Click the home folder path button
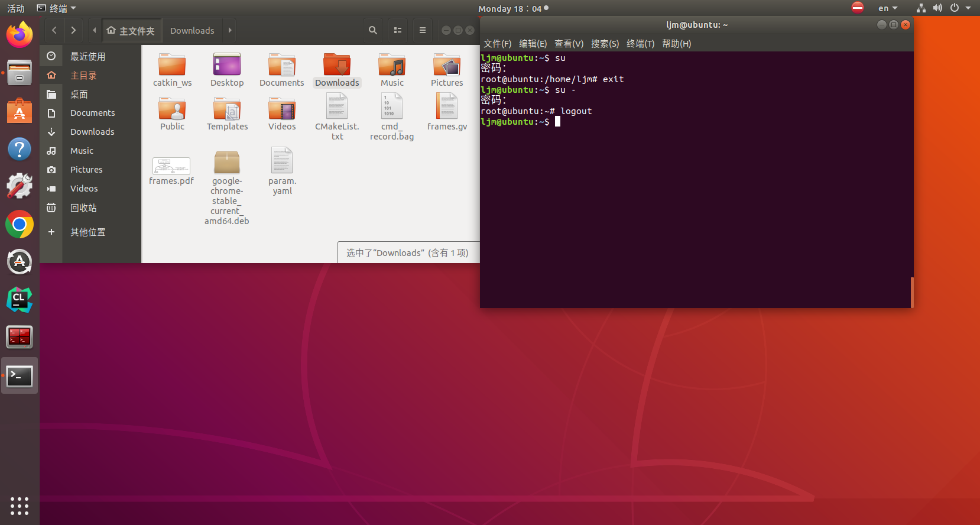The width and height of the screenshot is (980, 525). pyautogui.click(x=131, y=30)
